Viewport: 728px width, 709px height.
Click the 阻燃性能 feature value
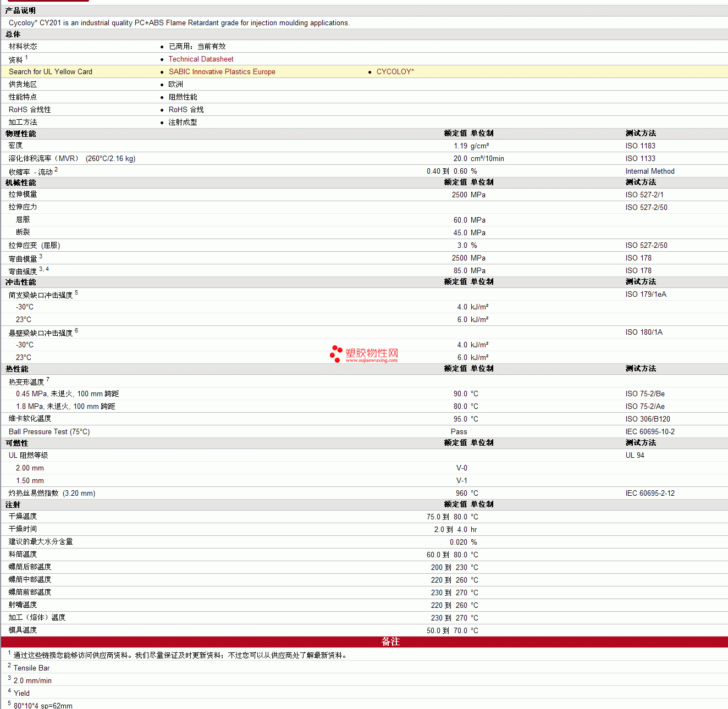183,97
